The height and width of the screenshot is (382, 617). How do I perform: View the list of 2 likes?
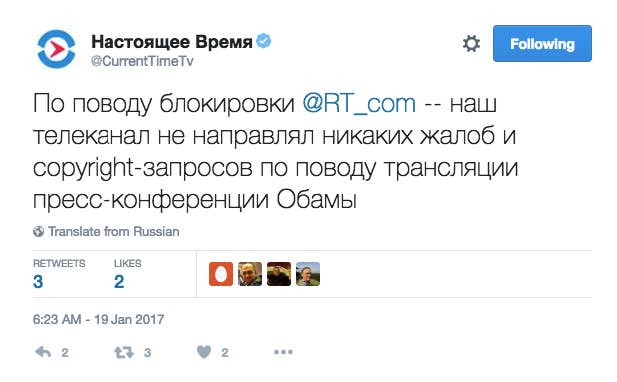[x=127, y=275]
